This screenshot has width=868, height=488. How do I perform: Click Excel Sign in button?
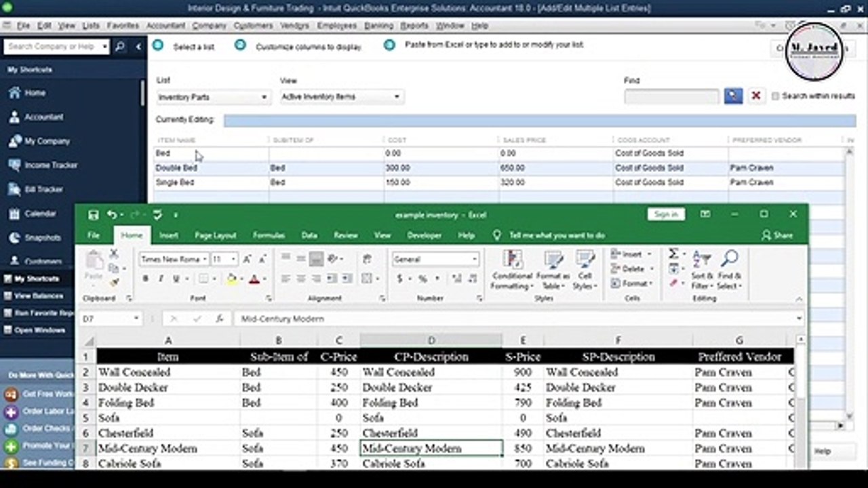point(666,214)
